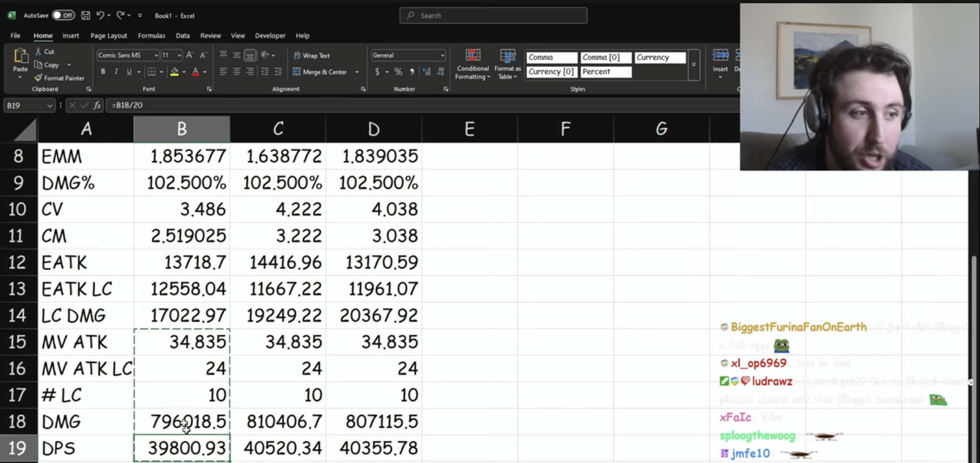This screenshot has height=463, width=980.
Task: Align cell text to the left
Action: point(223,71)
